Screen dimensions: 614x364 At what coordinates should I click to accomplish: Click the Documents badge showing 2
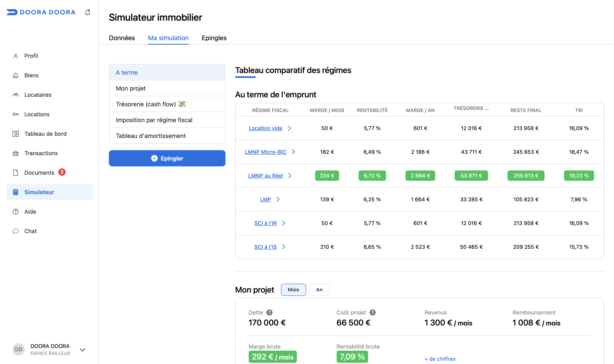point(62,172)
